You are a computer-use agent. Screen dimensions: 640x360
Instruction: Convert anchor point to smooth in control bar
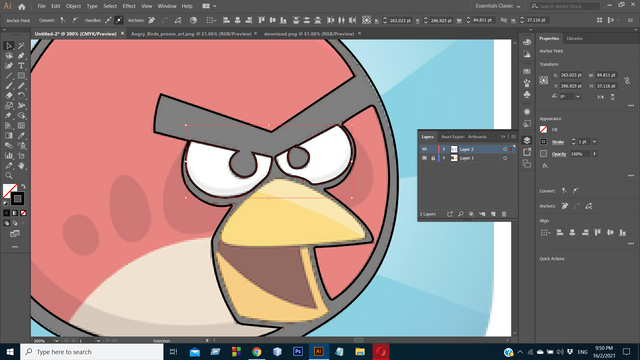(x=75, y=20)
